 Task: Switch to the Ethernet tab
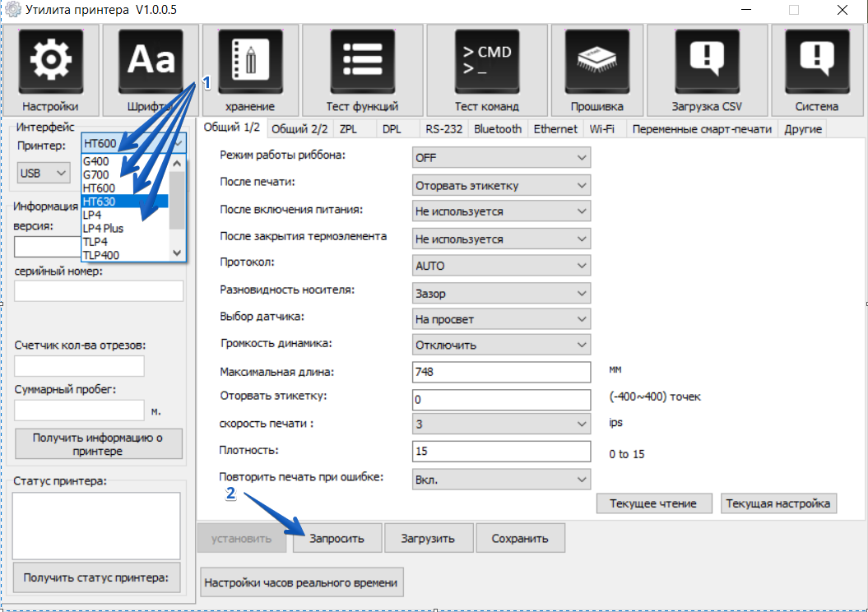tap(555, 129)
